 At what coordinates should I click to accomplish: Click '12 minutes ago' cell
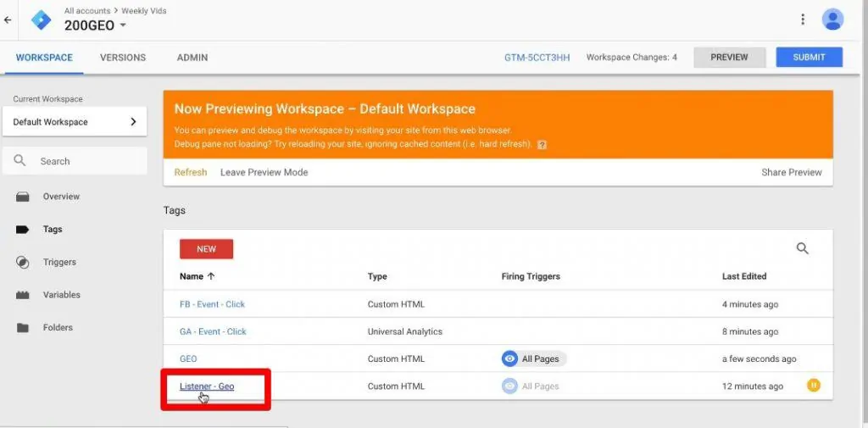pos(753,386)
